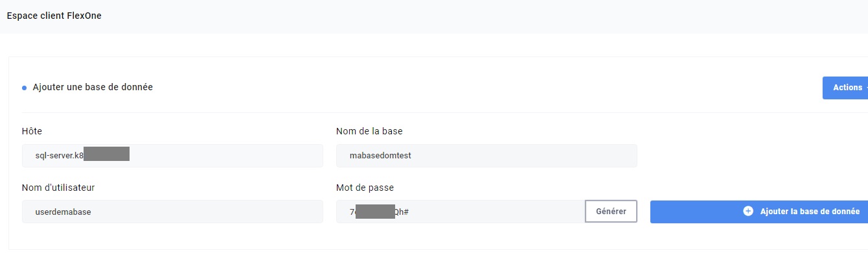868x257 pixels.
Task: Click the userdemabase text
Action: pos(63,212)
